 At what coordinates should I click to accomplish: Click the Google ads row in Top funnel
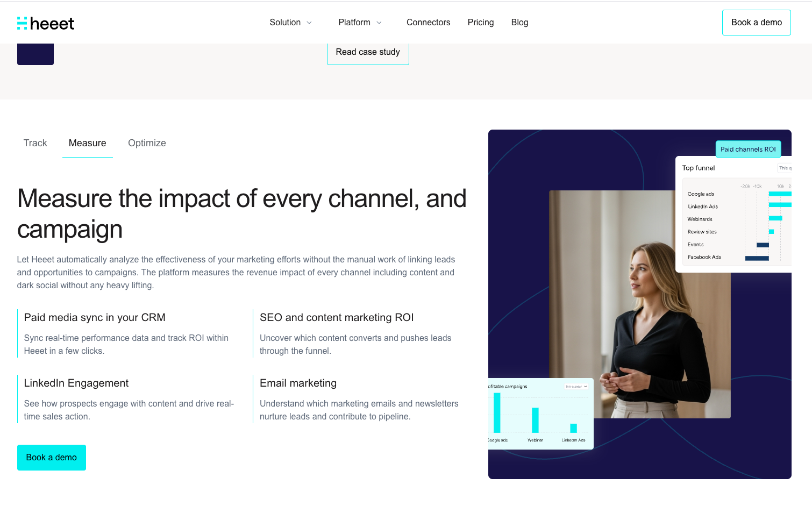[739, 194]
